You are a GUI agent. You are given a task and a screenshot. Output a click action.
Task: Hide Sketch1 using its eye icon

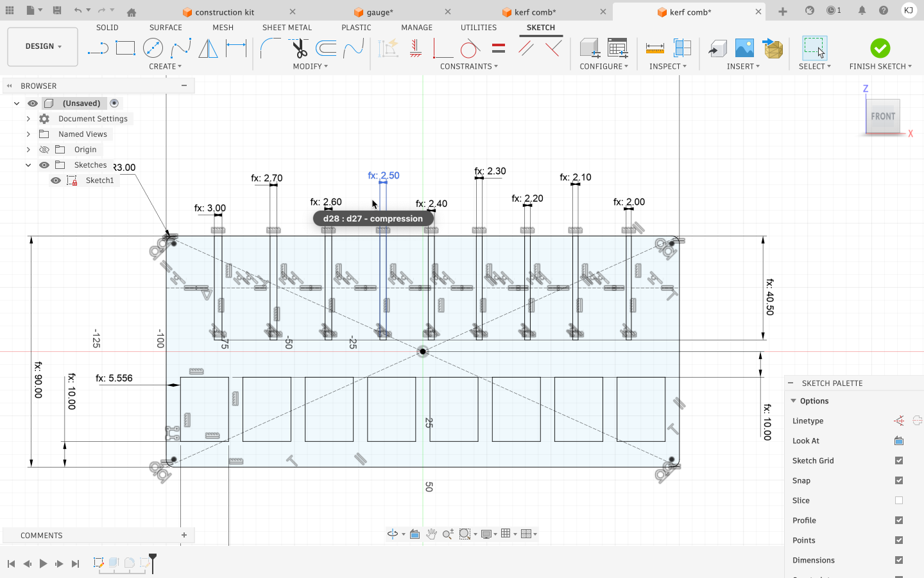click(56, 180)
